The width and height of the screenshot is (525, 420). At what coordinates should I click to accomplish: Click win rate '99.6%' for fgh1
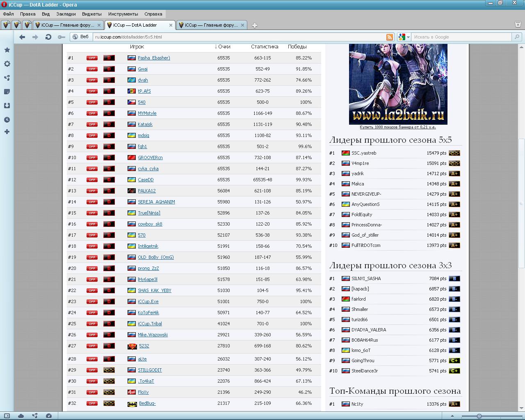pyautogui.click(x=305, y=146)
